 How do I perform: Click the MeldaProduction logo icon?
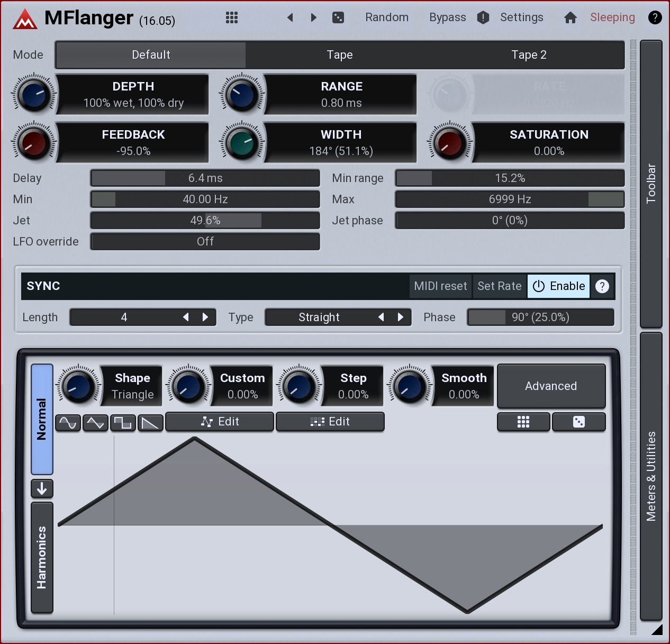click(25, 19)
